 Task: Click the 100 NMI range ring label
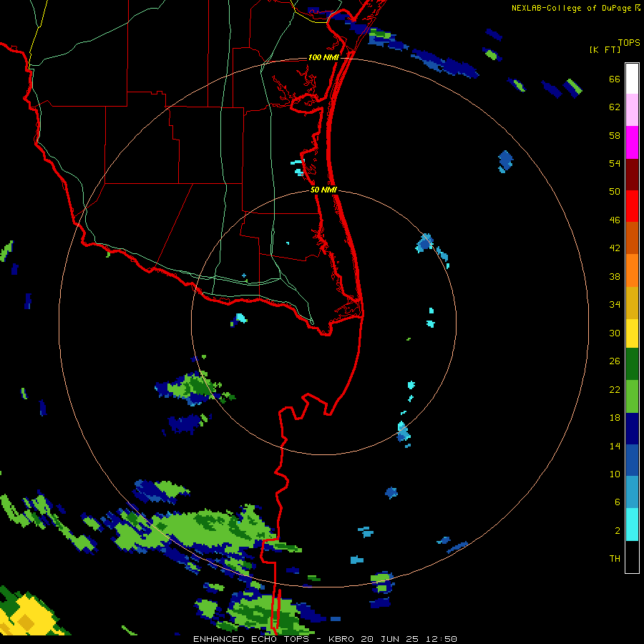(x=323, y=57)
